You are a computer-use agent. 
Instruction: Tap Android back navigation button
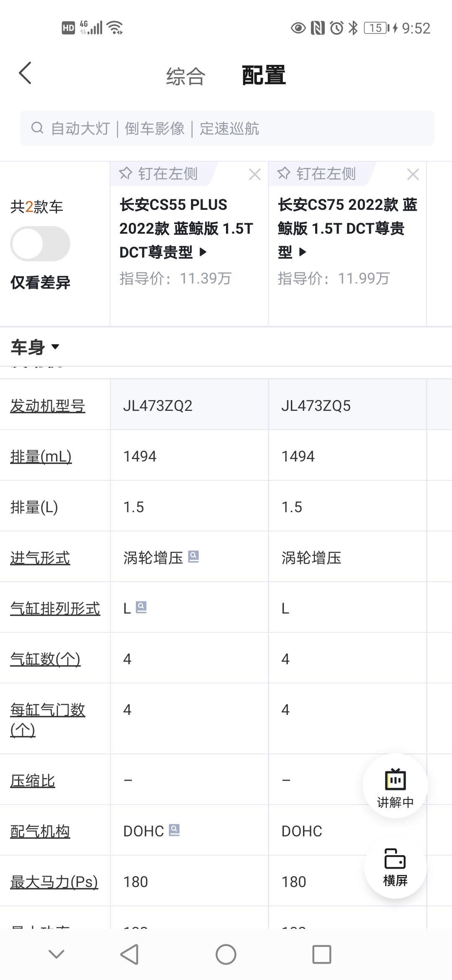pyautogui.click(x=129, y=955)
